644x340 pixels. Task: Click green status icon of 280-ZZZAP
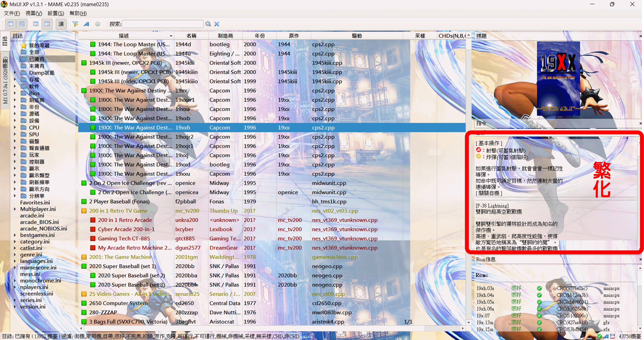84,313
